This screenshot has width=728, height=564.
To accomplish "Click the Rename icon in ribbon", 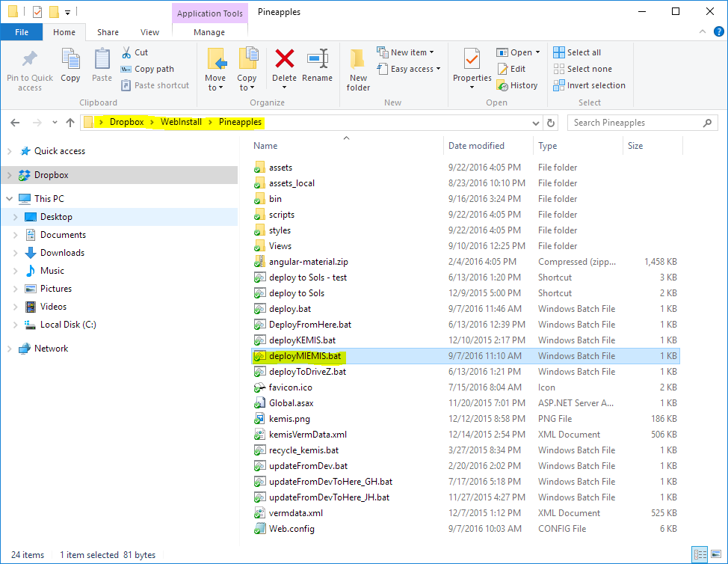I will click(318, 60).
